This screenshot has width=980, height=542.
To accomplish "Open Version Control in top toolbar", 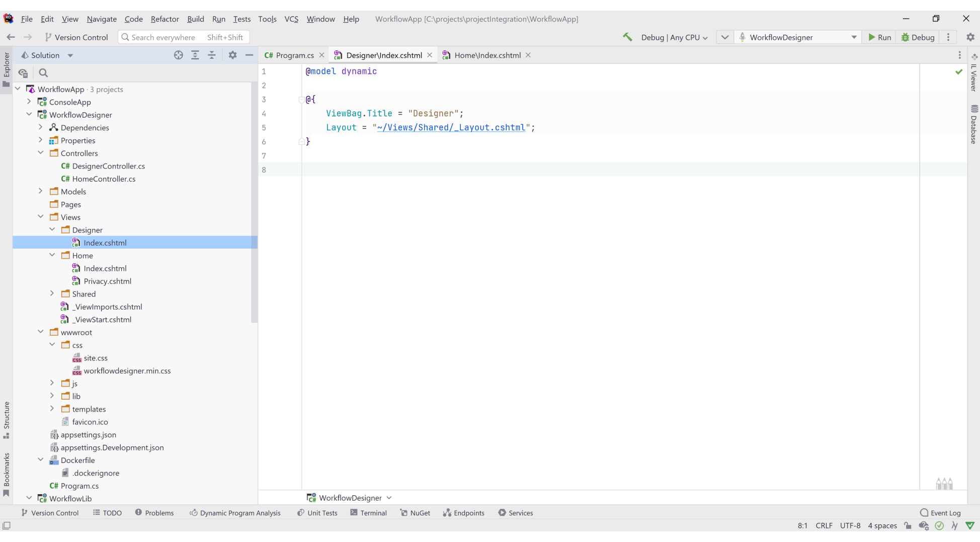I will [76, 37].
